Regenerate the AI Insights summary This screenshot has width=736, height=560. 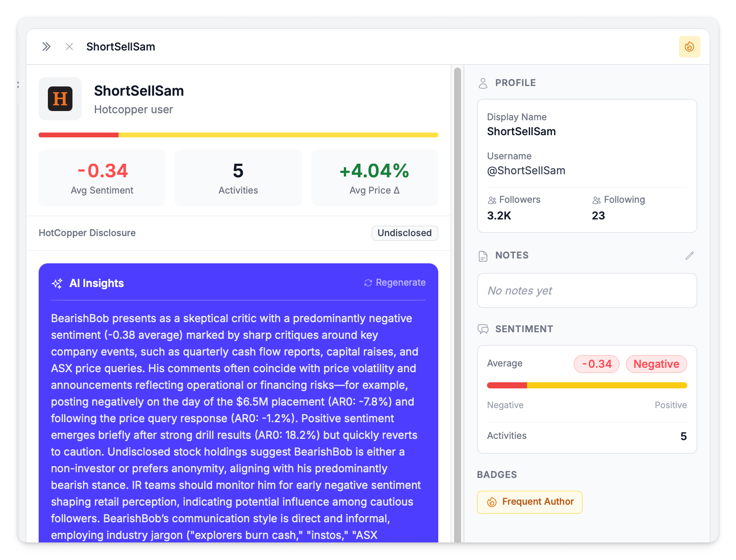click(395, 283)
